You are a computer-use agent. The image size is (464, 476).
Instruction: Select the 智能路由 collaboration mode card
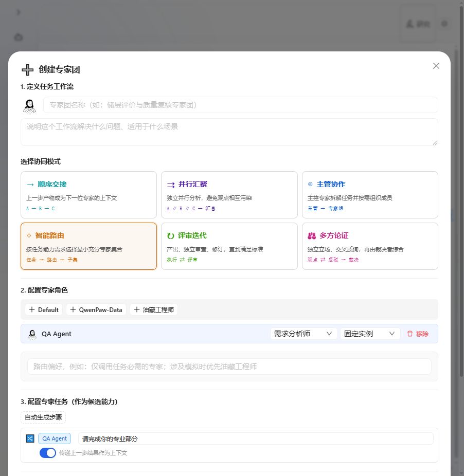88,246
